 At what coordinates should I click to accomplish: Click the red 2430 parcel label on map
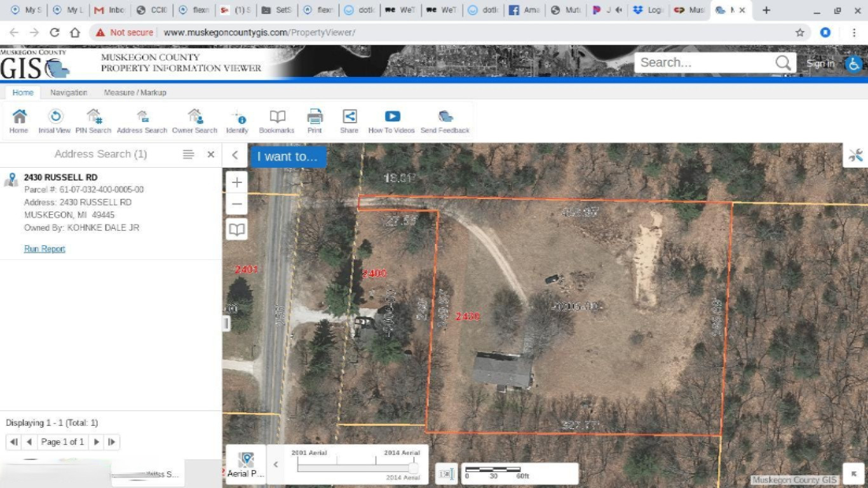pos(468,316)
